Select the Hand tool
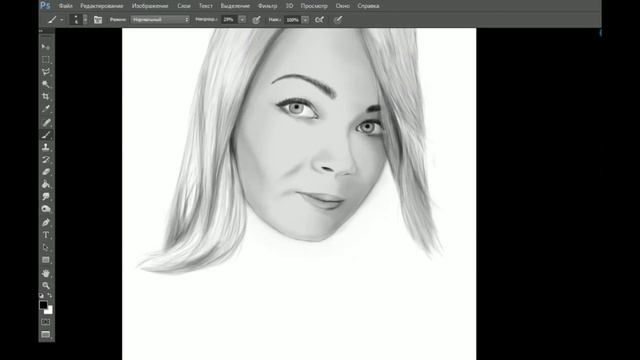This screenshot has width=640, height=360. [x=46, y=273]
